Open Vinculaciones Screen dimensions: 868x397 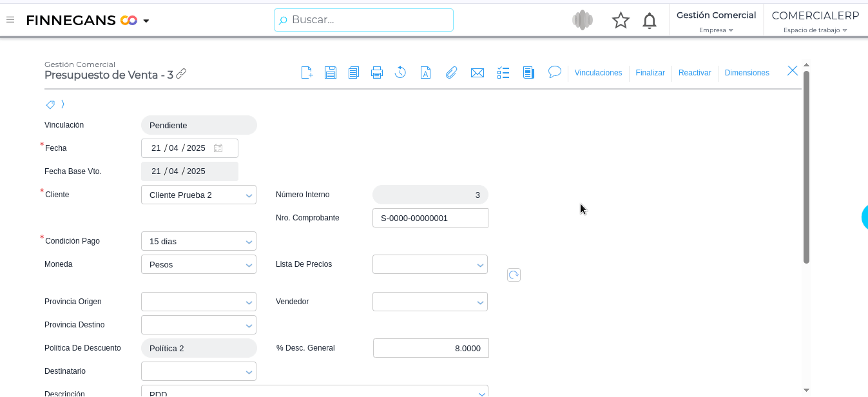598,73
